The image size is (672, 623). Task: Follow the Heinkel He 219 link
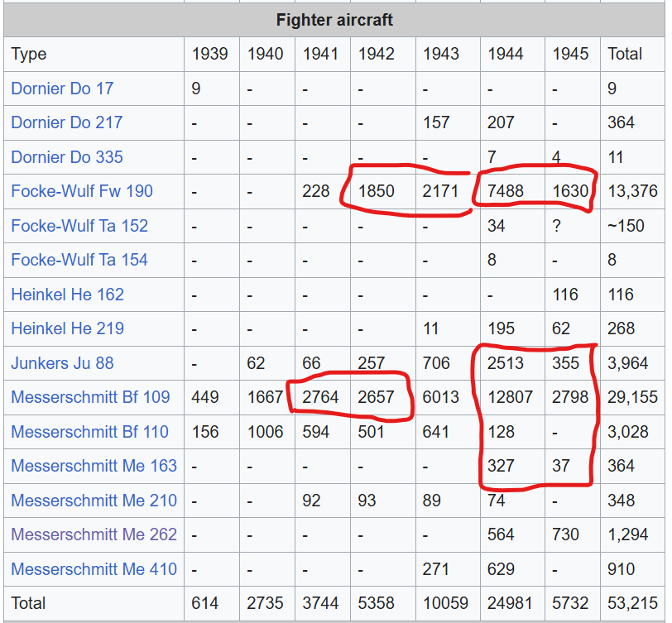tap(68, 328)
